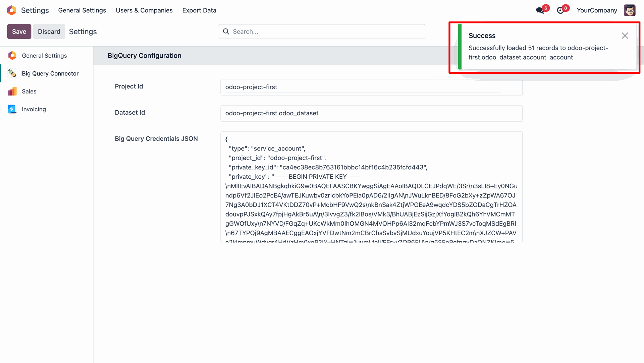
Task: Click the Invoicing dollar icon
Action: pos(12,109)
